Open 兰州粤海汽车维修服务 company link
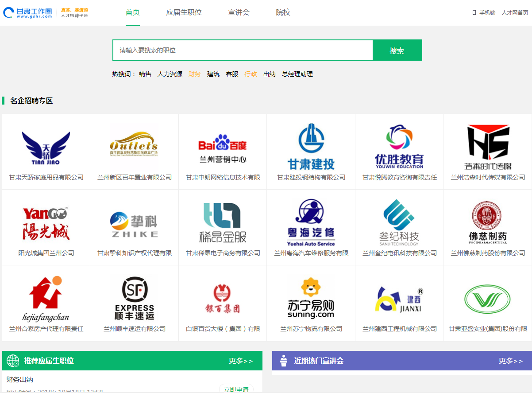 pyautogui.click(x=312, y=253)
